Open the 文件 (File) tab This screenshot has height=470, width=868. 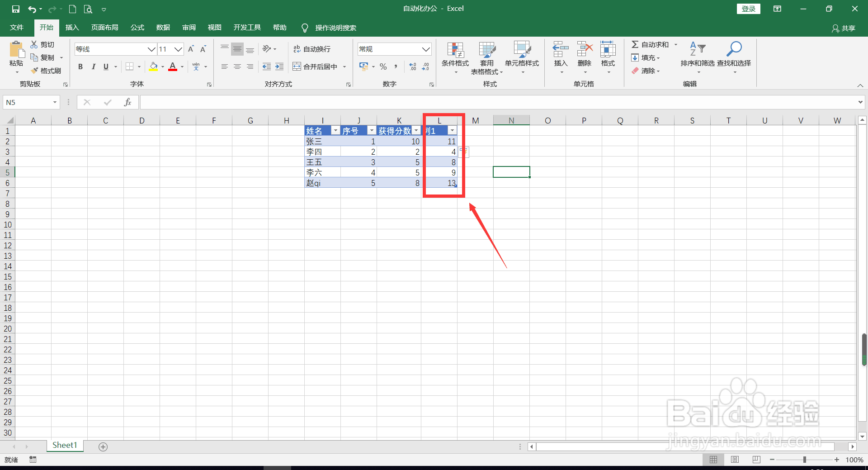click(17, 28)
